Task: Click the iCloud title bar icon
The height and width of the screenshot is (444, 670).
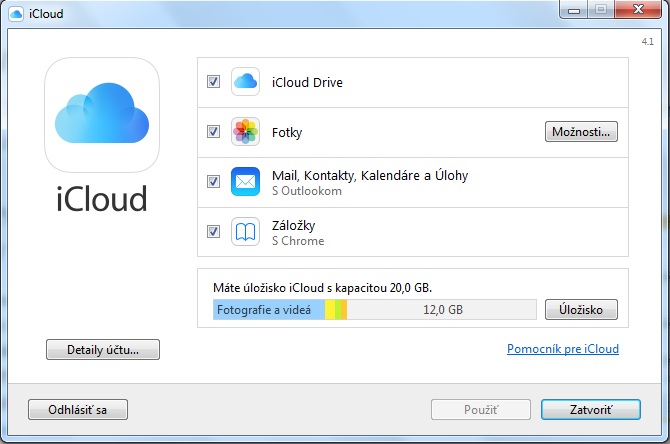Action: click(17, 11)
